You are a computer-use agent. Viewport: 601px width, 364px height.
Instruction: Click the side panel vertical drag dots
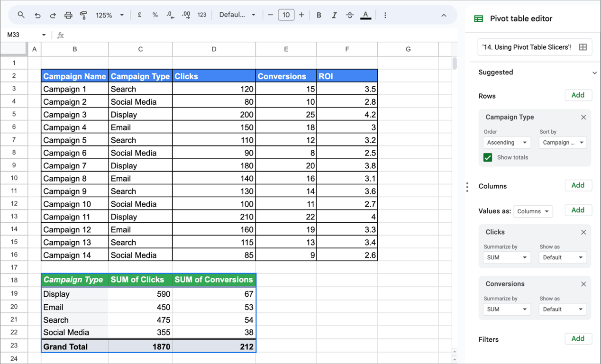pyautogui.click(x=467, y=187)
